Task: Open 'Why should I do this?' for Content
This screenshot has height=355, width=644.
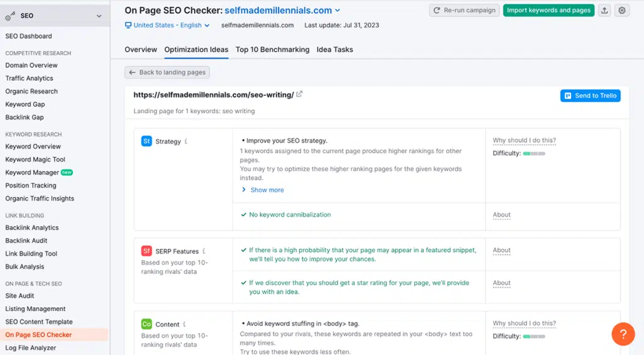Action: 524,324
